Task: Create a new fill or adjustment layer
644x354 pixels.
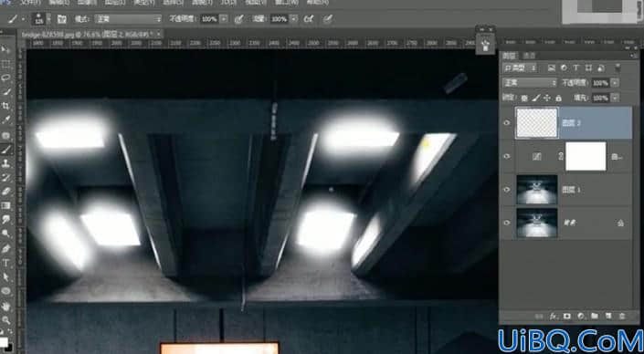Action: [x=581, y=316]
